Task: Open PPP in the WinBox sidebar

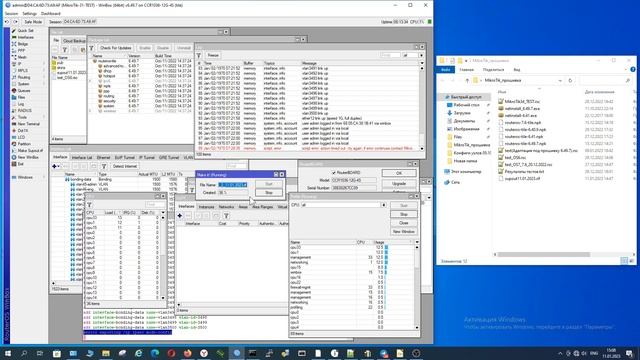Action: [21, 51]
